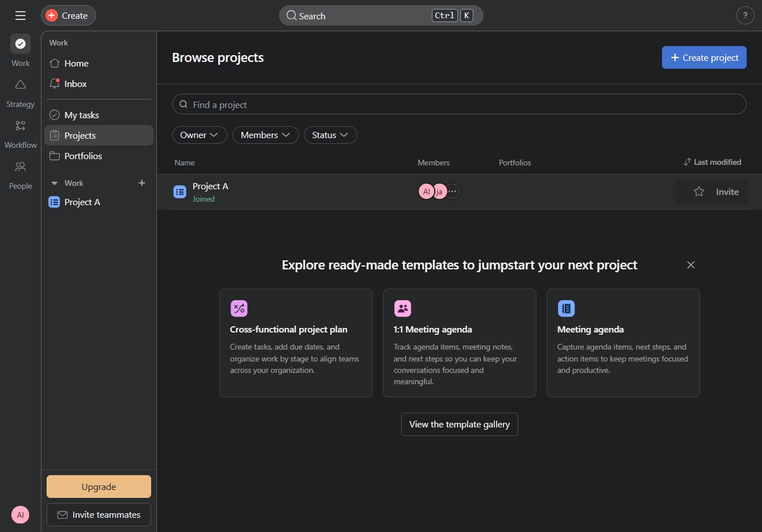Click Invite on Project A row
762x532 pixels.
727,192
